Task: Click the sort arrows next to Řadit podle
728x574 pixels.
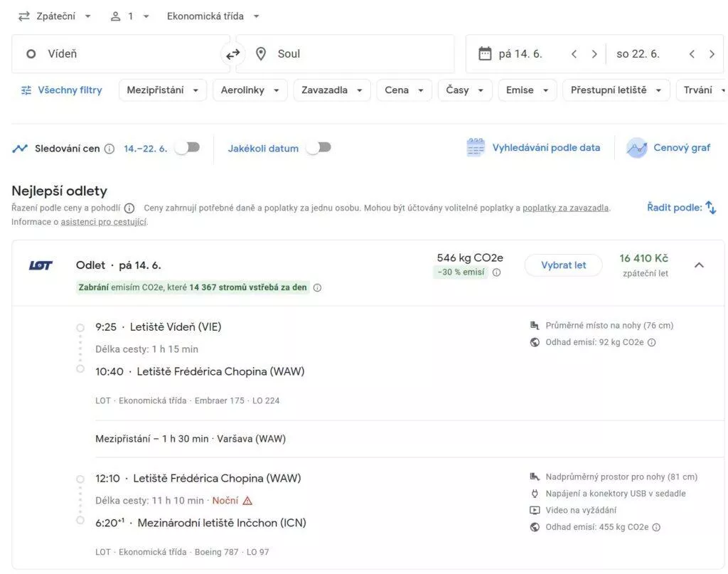Action: click(x=710, y=207)
